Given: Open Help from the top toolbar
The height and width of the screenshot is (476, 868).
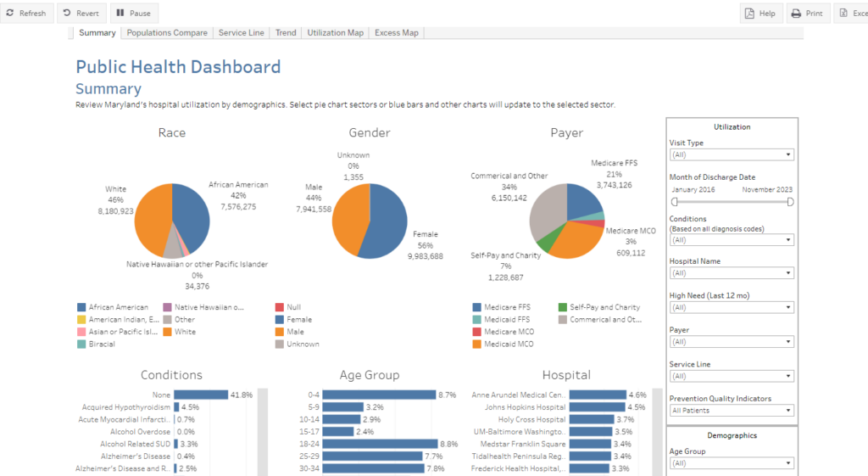Looking at the screenshot, I should coord(749,14).
